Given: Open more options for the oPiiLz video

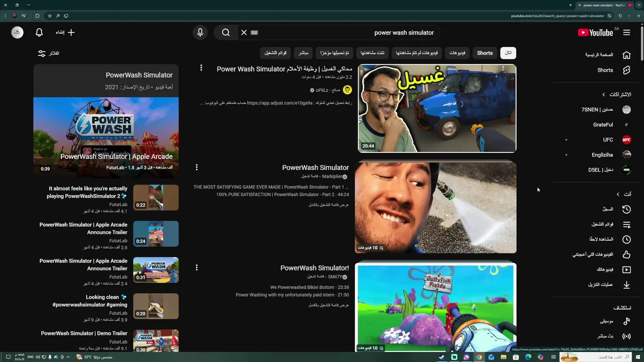Looking at the screenshot, I should 201,67.
